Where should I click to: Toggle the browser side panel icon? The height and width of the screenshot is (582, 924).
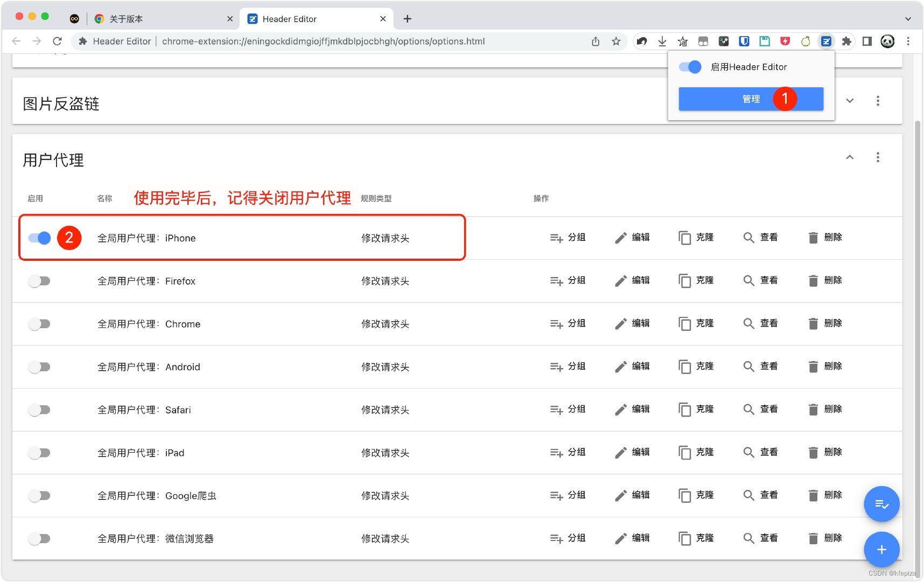(867, 41)
